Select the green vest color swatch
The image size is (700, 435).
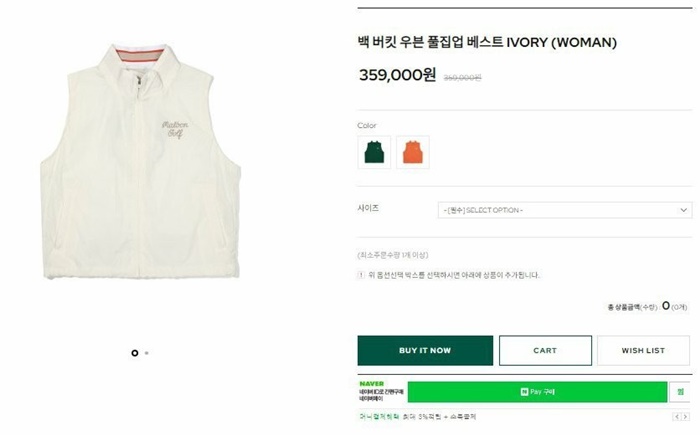[374, 152]
